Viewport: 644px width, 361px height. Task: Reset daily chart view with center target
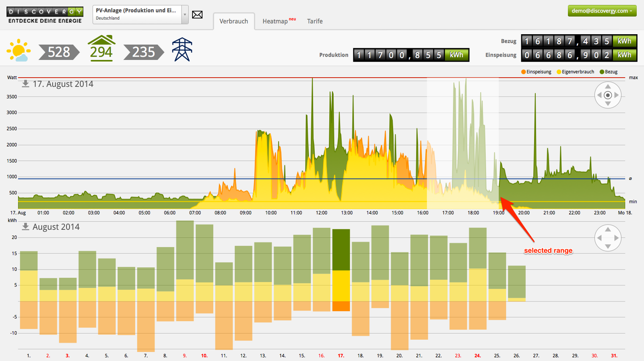click(x=608, y=95)
